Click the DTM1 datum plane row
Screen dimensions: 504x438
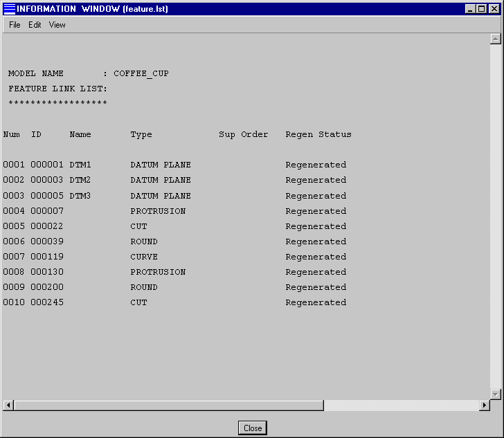click(x=80, y=165)
